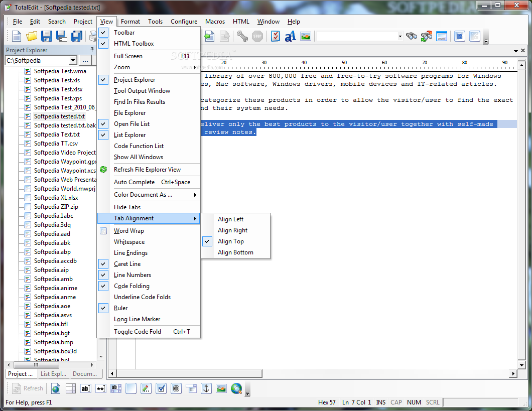Toggle Open File List option
The height and width of the screenshot is (411, 532).
[149, 124]
